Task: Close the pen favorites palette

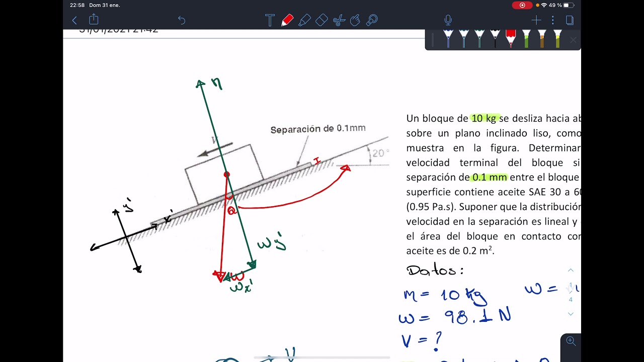Action: pyautogui.click(x=573, y=40)
